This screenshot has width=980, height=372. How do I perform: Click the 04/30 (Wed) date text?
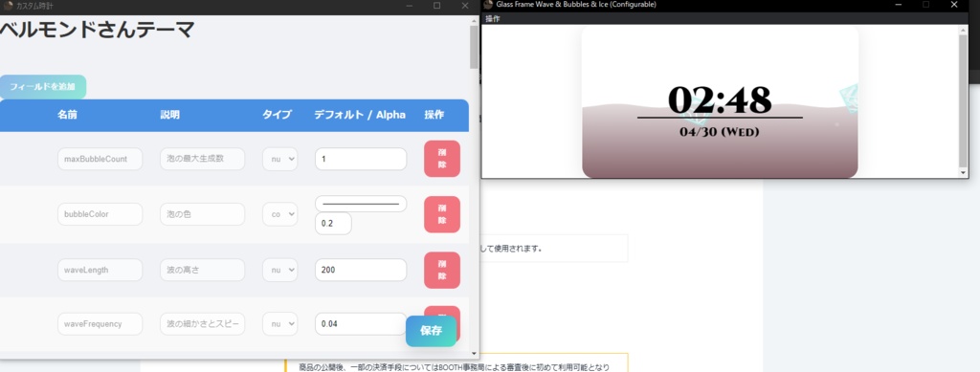[x=720, y=132]
